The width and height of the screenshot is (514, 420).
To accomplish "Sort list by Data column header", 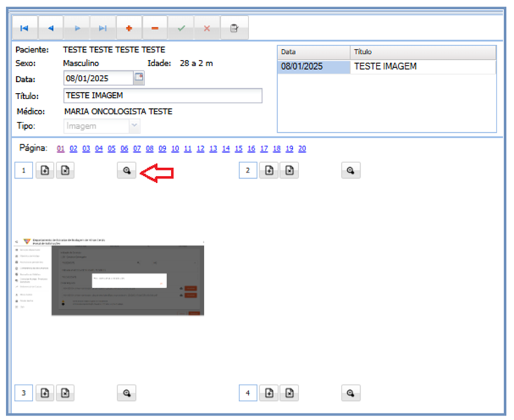I will coord(314,52).
